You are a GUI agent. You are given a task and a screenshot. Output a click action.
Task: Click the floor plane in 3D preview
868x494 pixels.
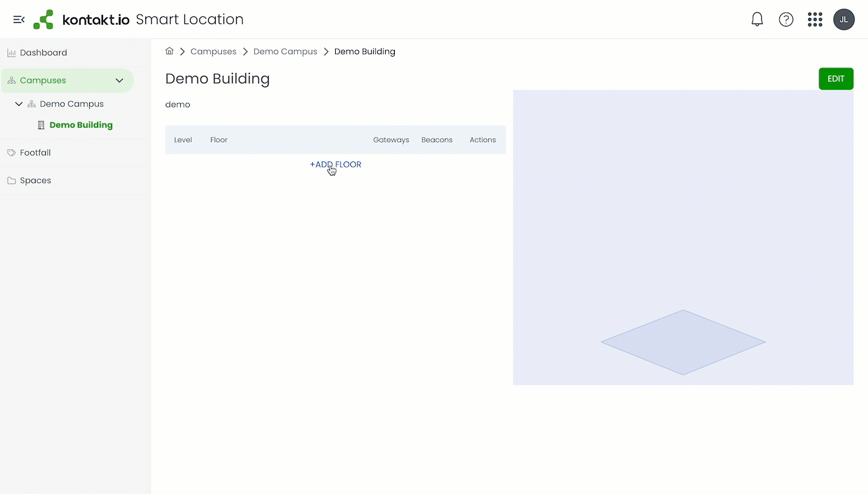(683, 342)
